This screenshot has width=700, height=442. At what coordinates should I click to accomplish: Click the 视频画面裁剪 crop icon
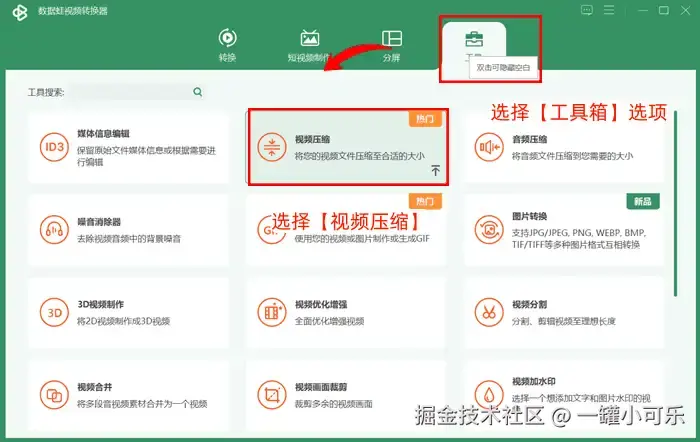(x=272, y=395)
